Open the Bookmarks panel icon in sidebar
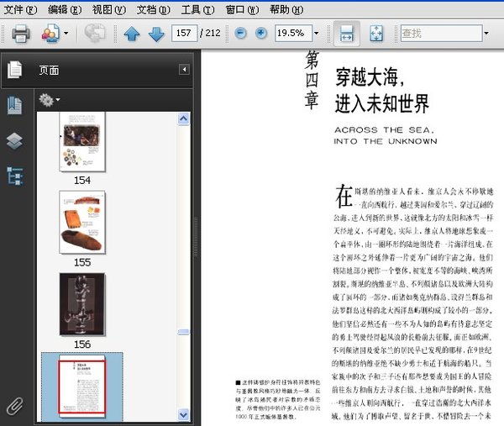Screen dimensions: 504x426 pos(14,105)
